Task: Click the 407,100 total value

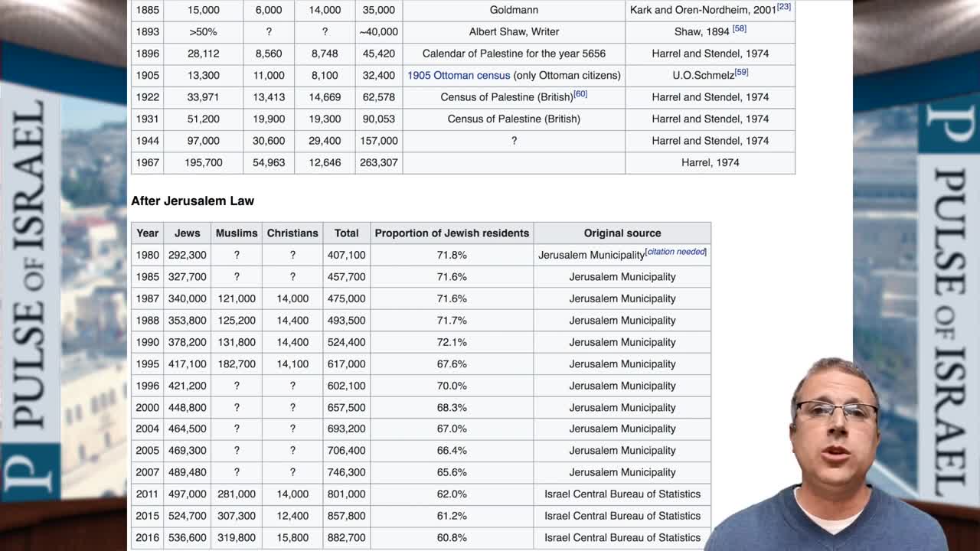Action: tap(346, 255)
